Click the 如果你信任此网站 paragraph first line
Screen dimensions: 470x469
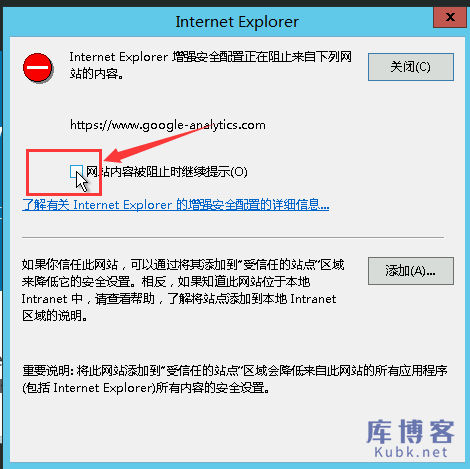183,265
